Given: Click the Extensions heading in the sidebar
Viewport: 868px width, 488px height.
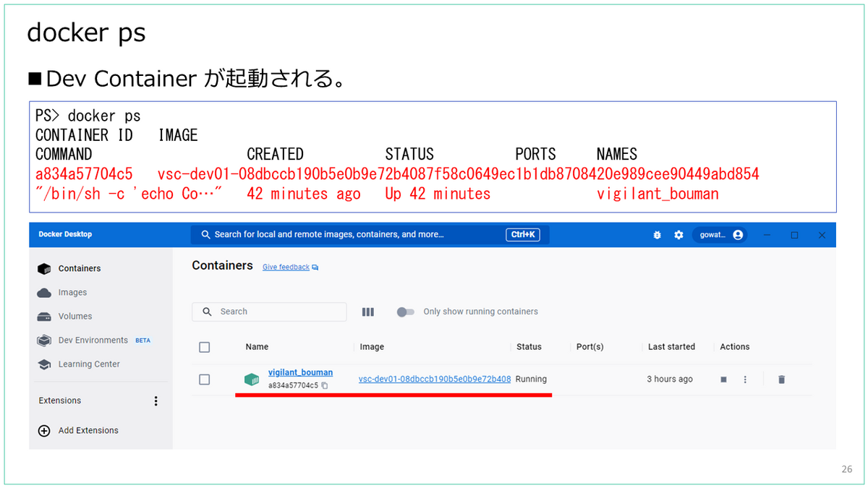Looking at the screenshot, I should [60, 401].
